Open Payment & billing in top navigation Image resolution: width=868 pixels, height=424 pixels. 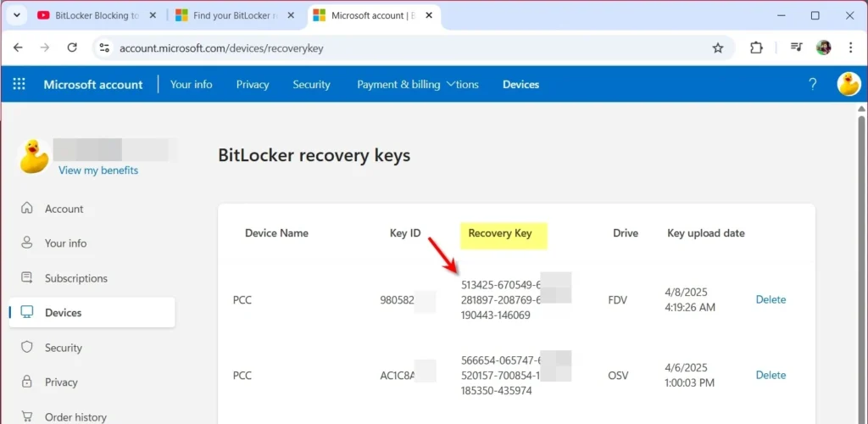[398, 84]
